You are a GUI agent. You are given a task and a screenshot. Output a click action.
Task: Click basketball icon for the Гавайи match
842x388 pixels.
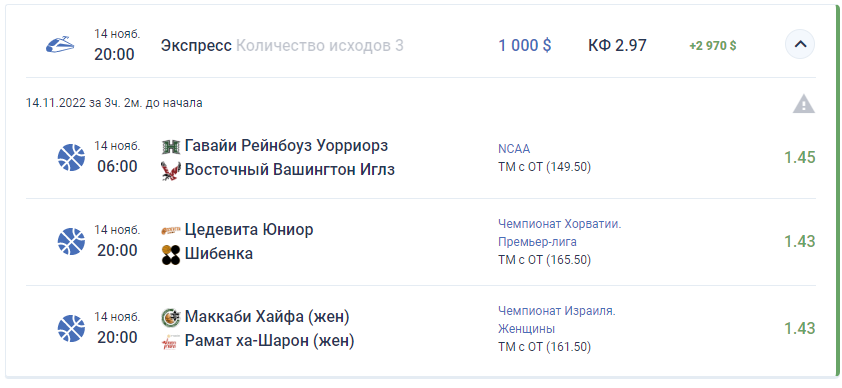71,157
